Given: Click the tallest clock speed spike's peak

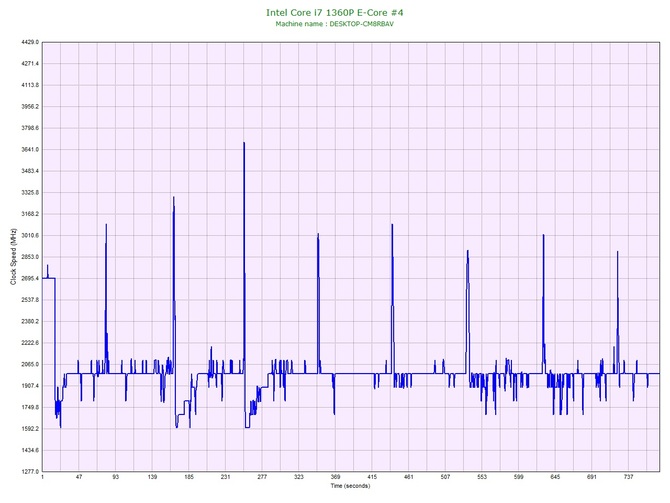Looking at the screenshot, I should (x=243, y=143).
